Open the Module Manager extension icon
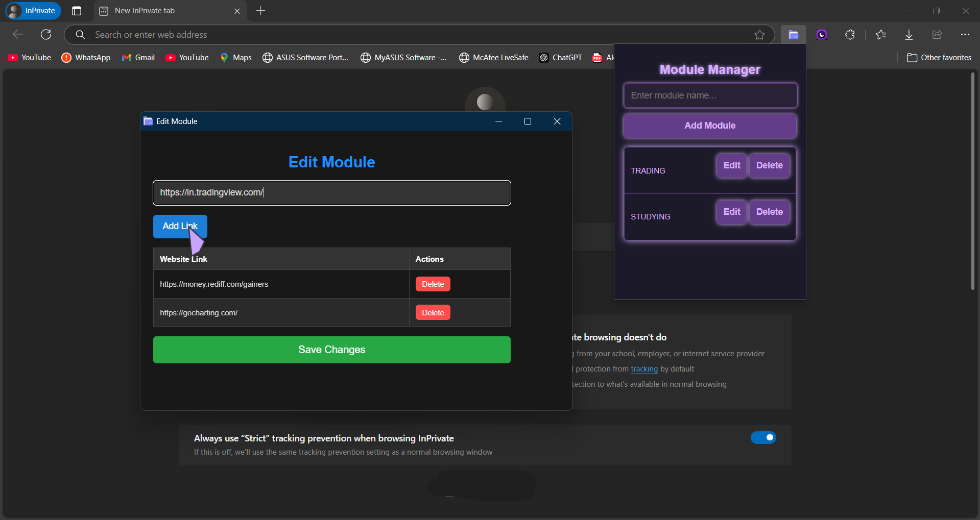This screenshot has height=520, width=980. 793,34
